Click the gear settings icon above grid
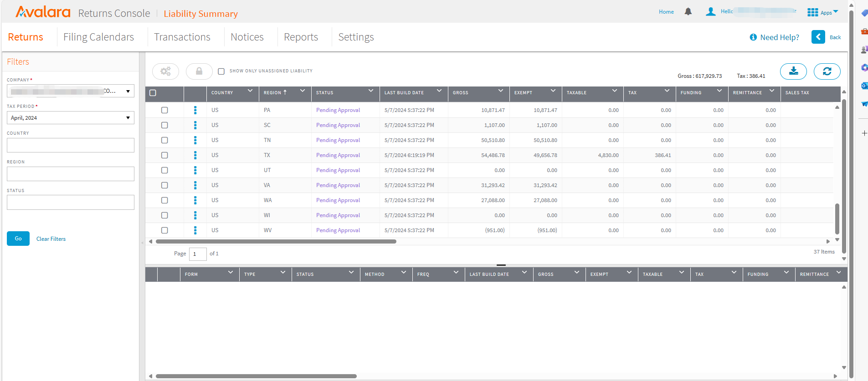 tap(165, 71)
